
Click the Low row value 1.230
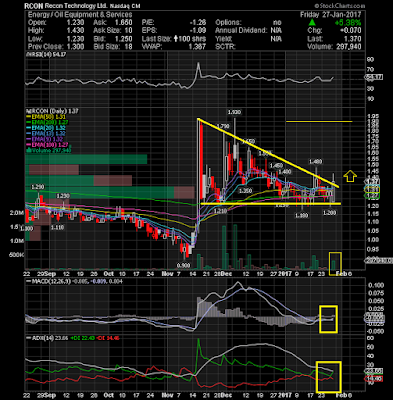pyautogui.click(x=75, y=39)
